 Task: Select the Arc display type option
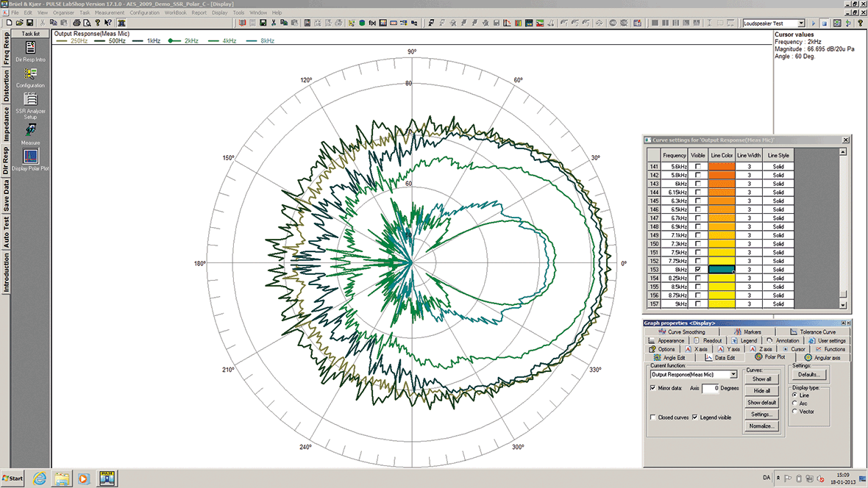coord(794,403)
